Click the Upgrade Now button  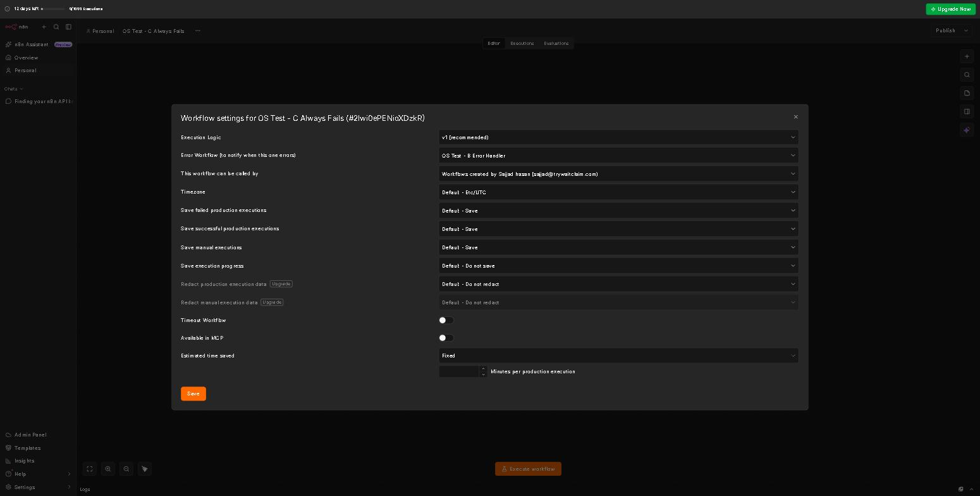pyautogui.click(x=950, y=9)
